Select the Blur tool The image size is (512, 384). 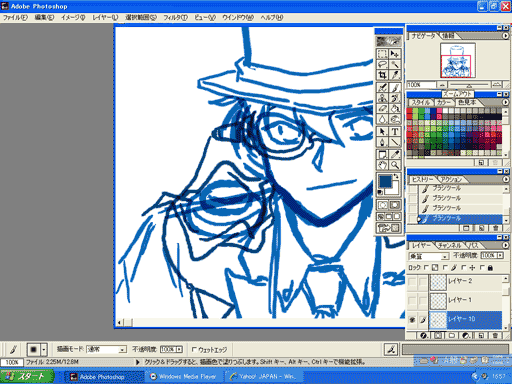click(382, 119)
